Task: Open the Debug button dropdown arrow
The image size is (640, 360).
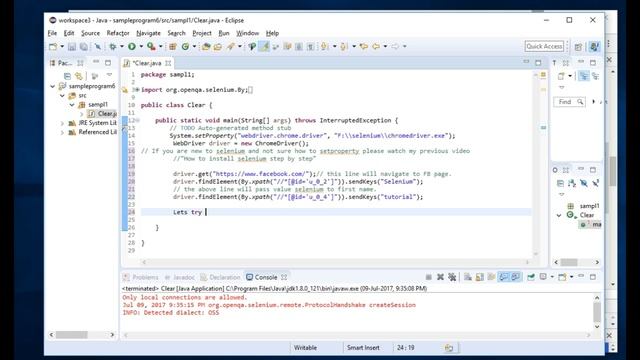Action: point(122,47)
